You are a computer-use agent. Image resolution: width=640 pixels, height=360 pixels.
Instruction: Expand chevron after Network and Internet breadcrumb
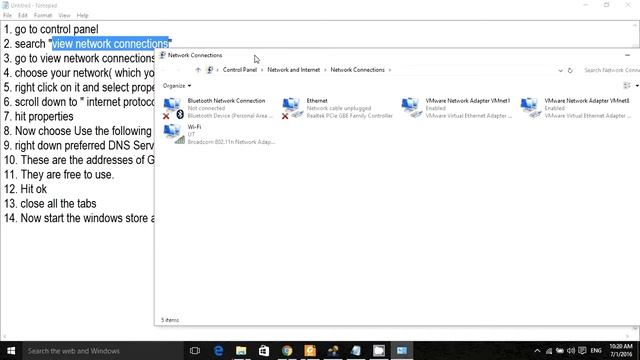tap(325, 70)
